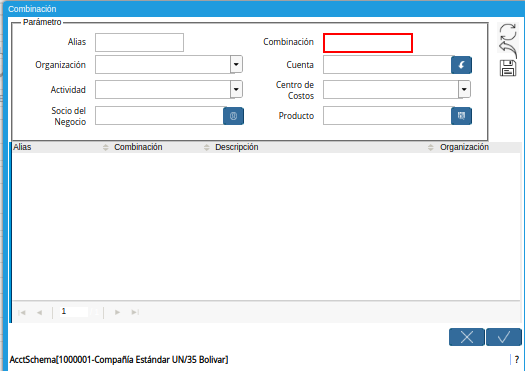
Task: Expand the Centro de Costos dropdown
Action: [x=464, y=89]
